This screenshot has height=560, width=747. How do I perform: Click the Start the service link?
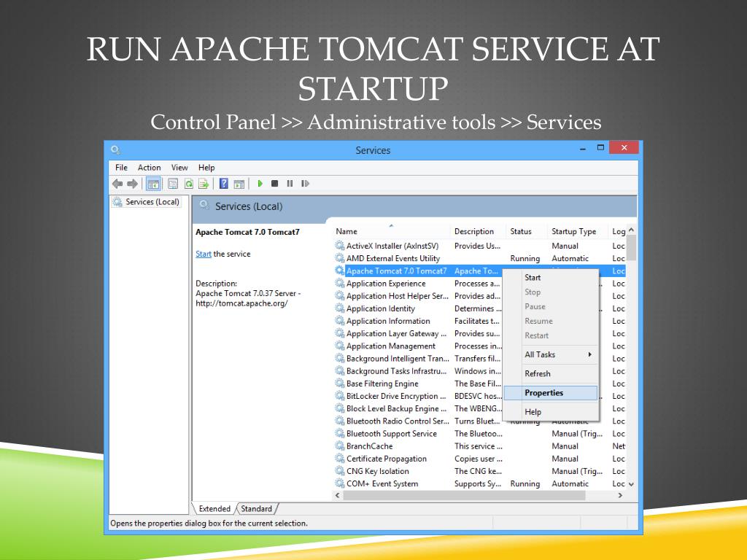(x=204, y=254)
